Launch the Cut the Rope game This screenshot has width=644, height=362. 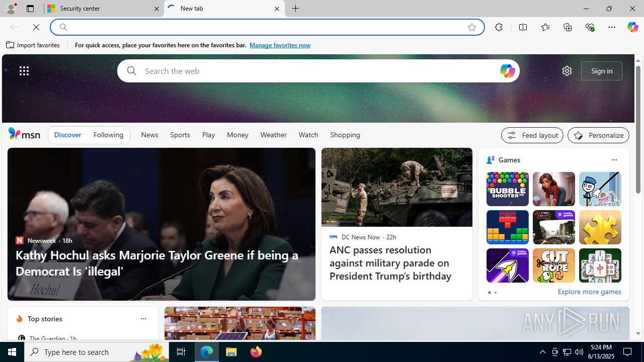click(553, 265)
